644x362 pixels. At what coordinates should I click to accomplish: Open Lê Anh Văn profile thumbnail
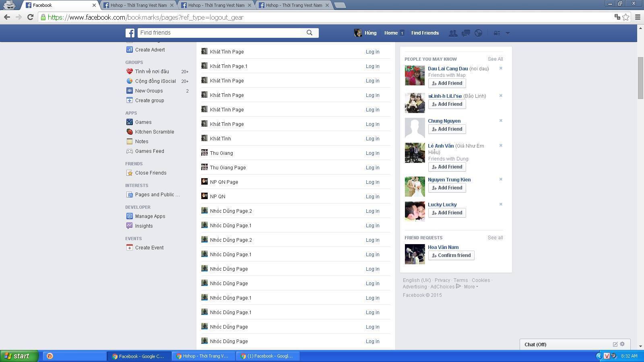pyautogui.click(x=415, y=153)
